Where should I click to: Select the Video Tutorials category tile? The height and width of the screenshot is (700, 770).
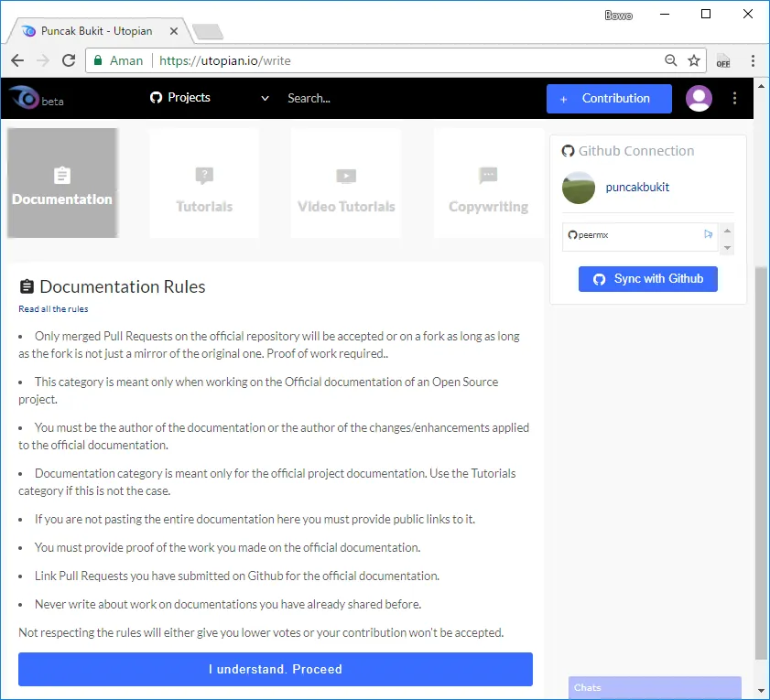point(346,183)
